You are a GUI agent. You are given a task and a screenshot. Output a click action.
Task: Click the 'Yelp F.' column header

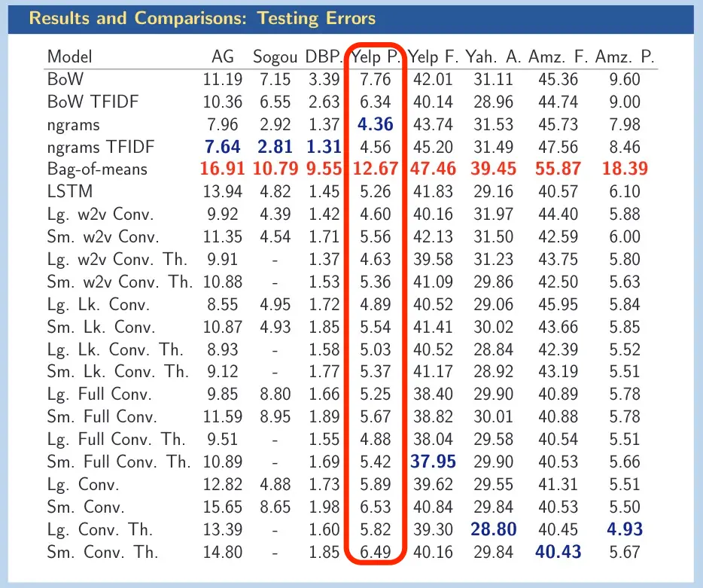433,57
